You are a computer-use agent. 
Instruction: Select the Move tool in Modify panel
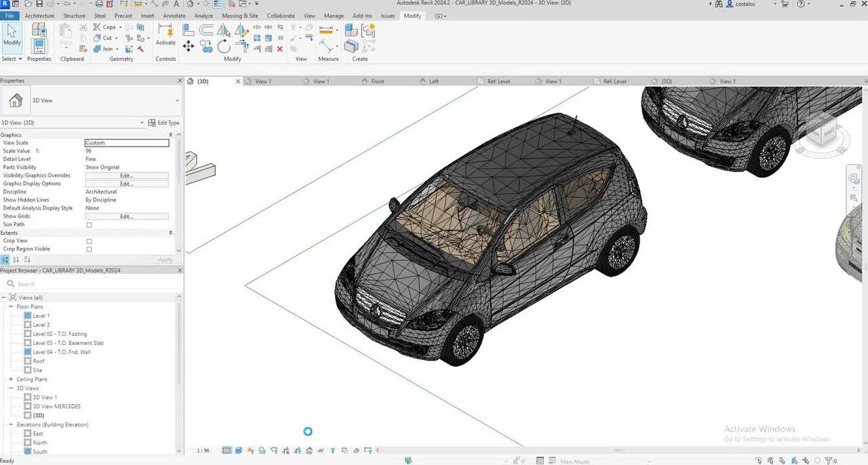tap(189, 46)
